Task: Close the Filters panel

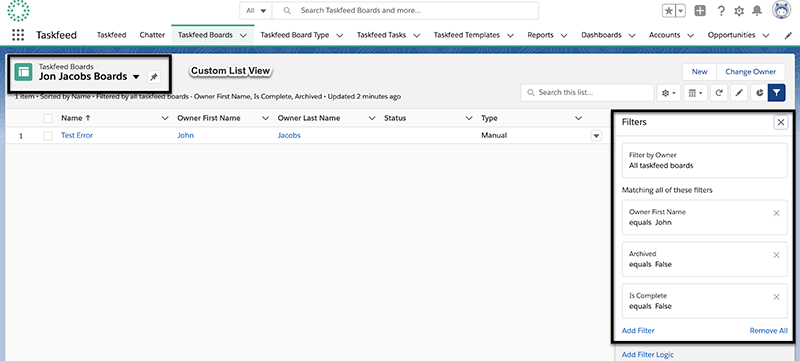Action: [x=781, y=122]
